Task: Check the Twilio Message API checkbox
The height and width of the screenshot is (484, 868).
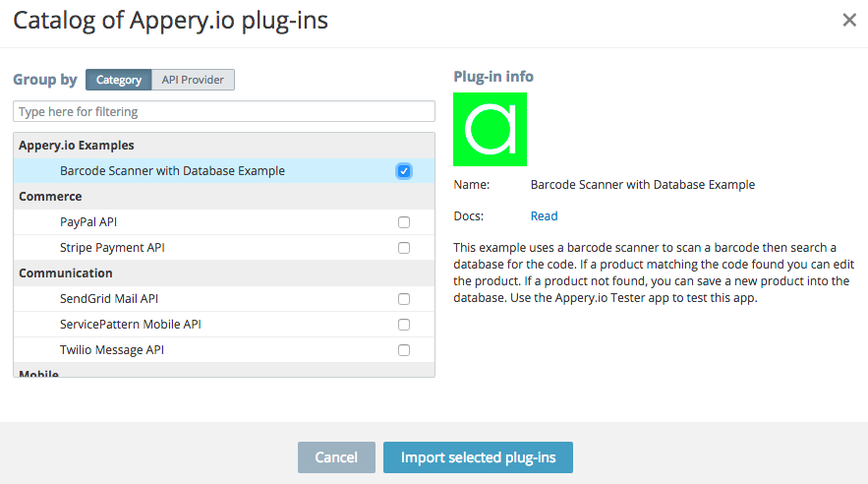Action: pos(404,350)
